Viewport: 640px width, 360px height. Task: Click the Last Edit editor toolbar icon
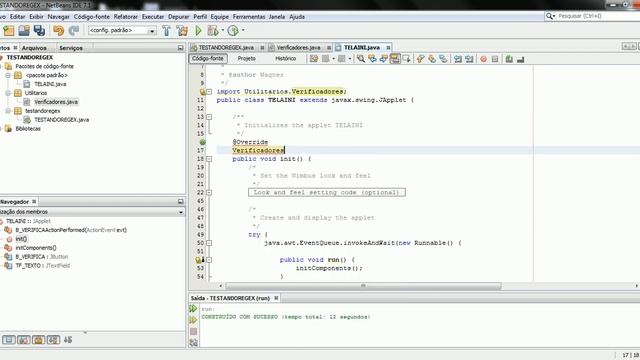point(313,59)
